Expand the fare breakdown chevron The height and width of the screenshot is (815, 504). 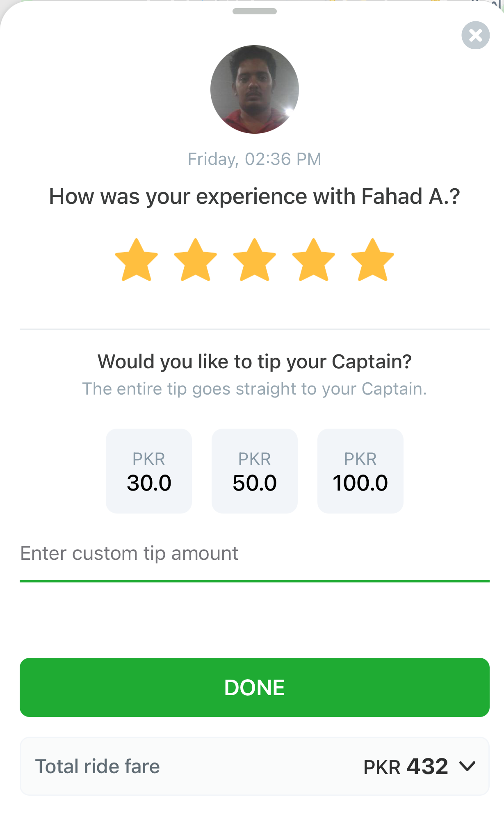(467, 766)
